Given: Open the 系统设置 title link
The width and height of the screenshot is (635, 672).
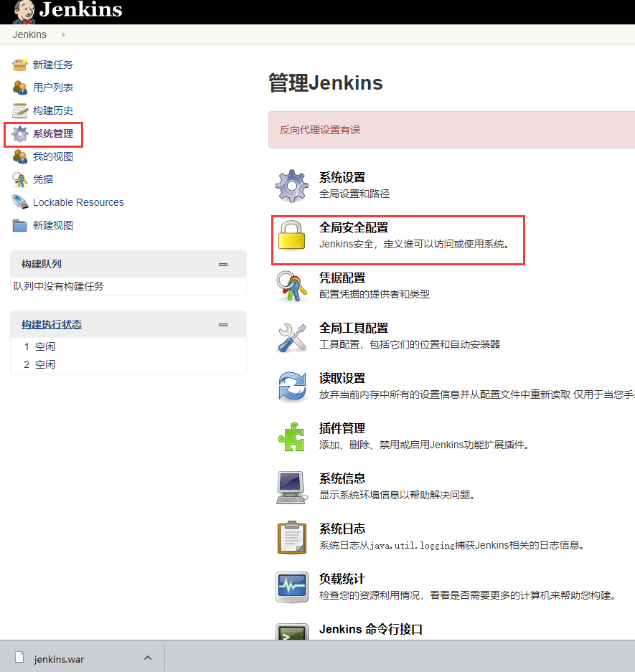Looking at the screenshot, I should click(x=342, y=177).
